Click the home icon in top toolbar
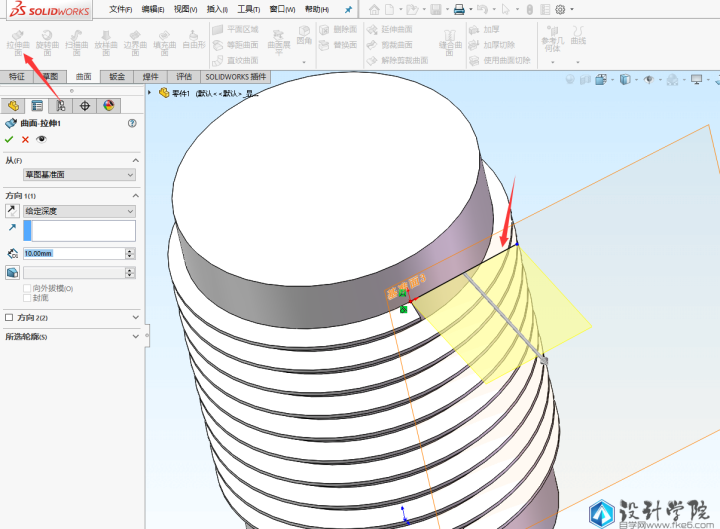The width and height of the screenshot is (720, 529). click(x=374, y=9)
